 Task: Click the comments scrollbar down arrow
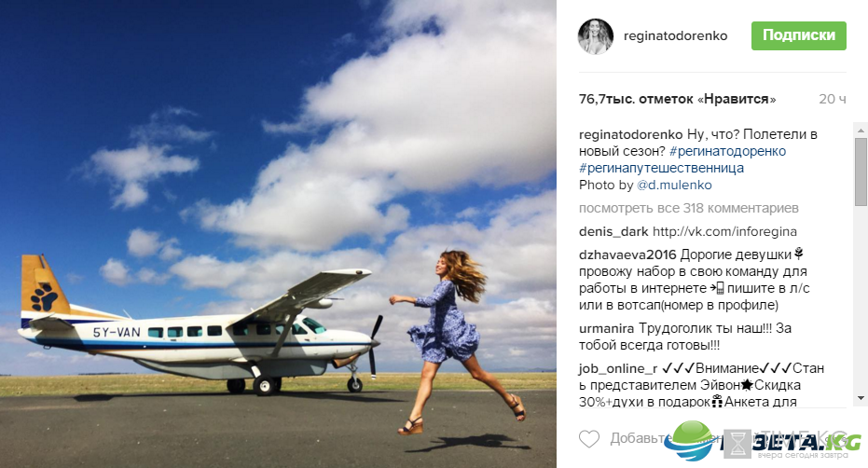(861, 398)
